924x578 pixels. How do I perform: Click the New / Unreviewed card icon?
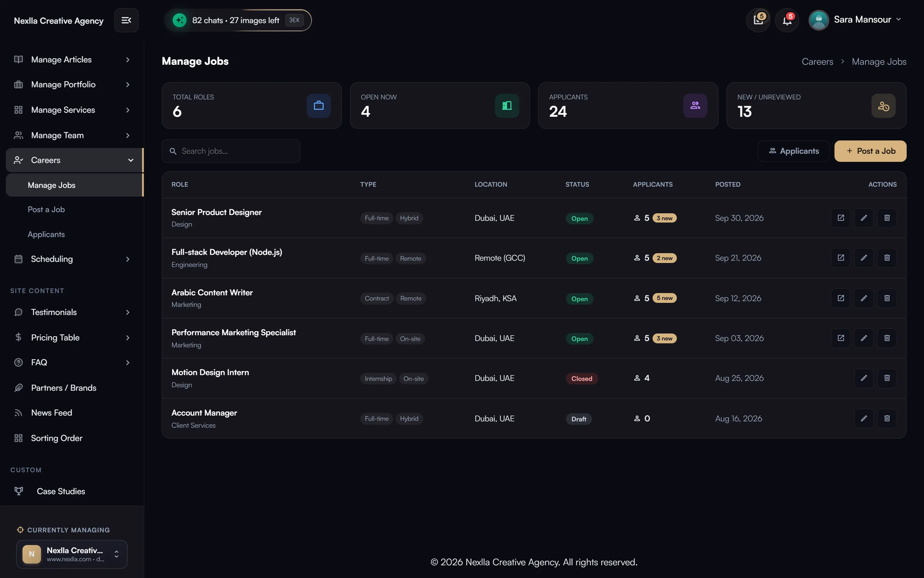884,106
